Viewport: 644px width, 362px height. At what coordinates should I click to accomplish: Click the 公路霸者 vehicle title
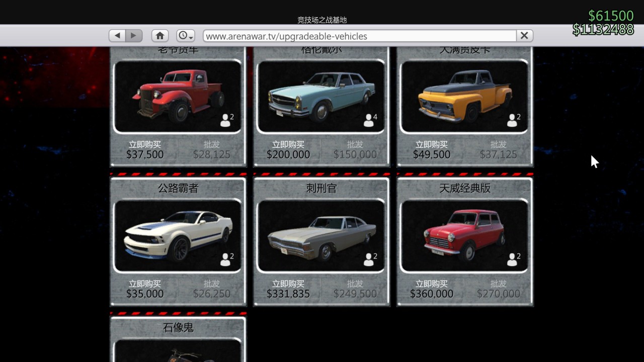coord(178,189)
